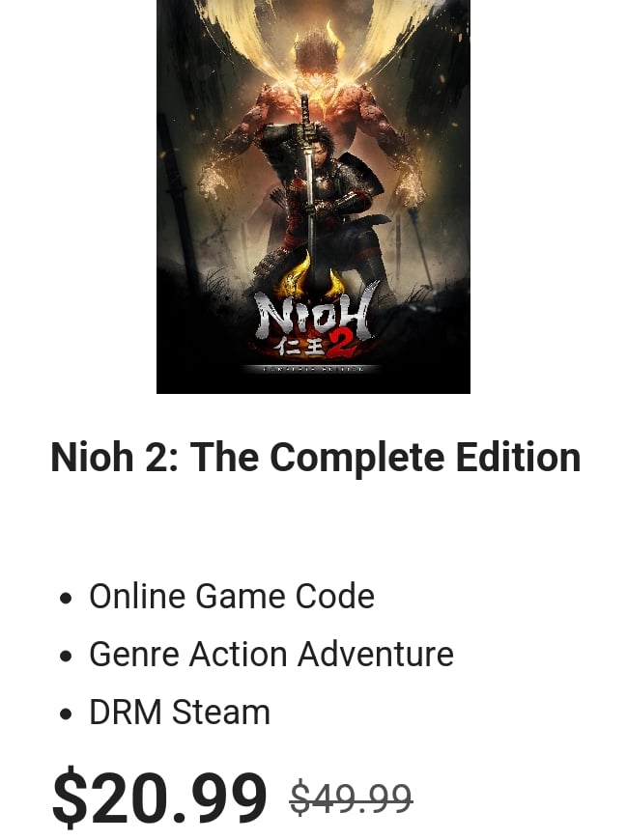This screenshot has height=840, width=627.
Task: Click the words Action Adventure in the genre line
Action: tap(321, 654)
